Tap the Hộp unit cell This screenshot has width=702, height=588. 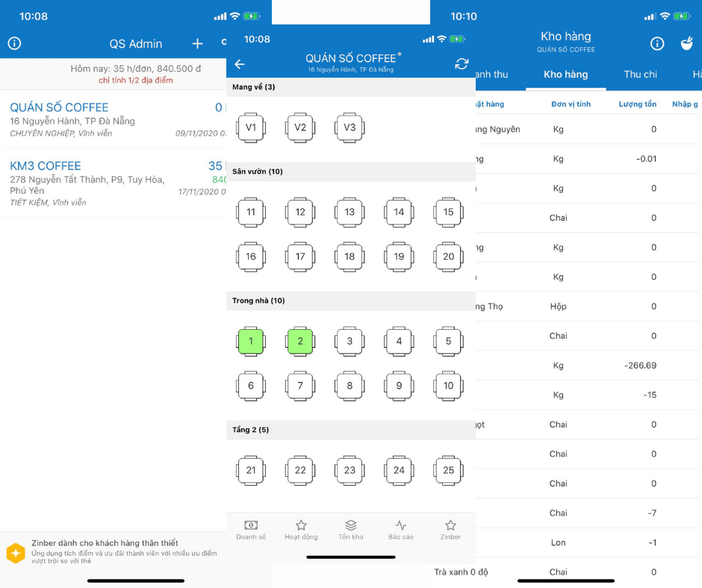pos(559,307)
